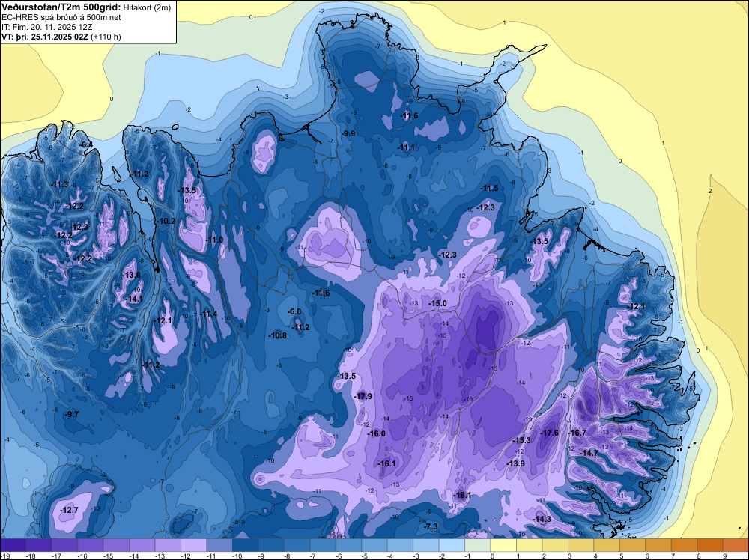Select the -16.1 temperature value
749x560 pixels.
click(x=386, y=463)
